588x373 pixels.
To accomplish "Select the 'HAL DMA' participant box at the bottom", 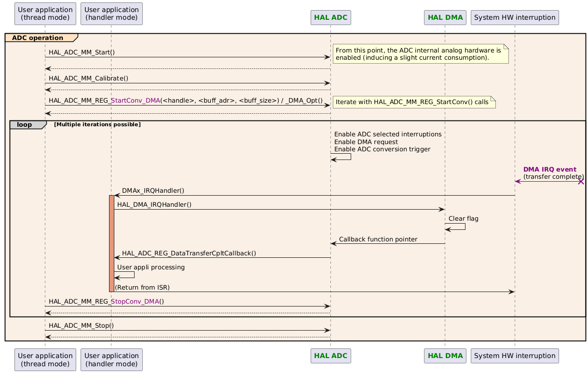I will pos(445,356).
